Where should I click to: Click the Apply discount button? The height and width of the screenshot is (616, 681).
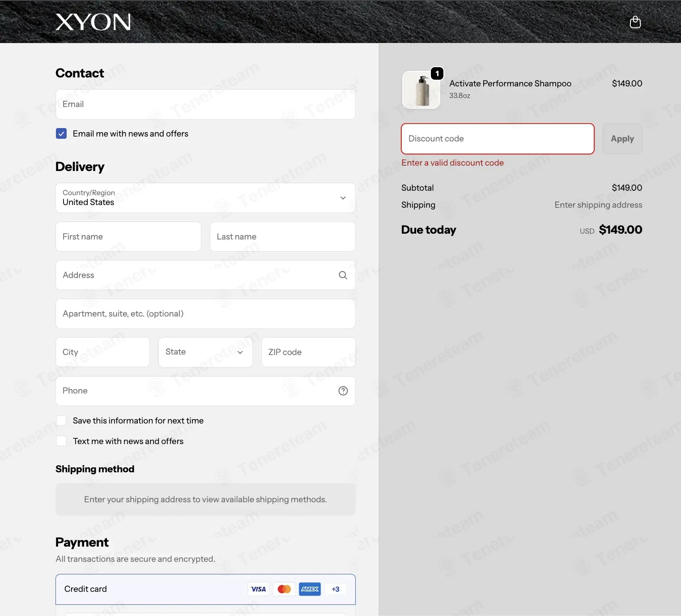tap(622, 139)
